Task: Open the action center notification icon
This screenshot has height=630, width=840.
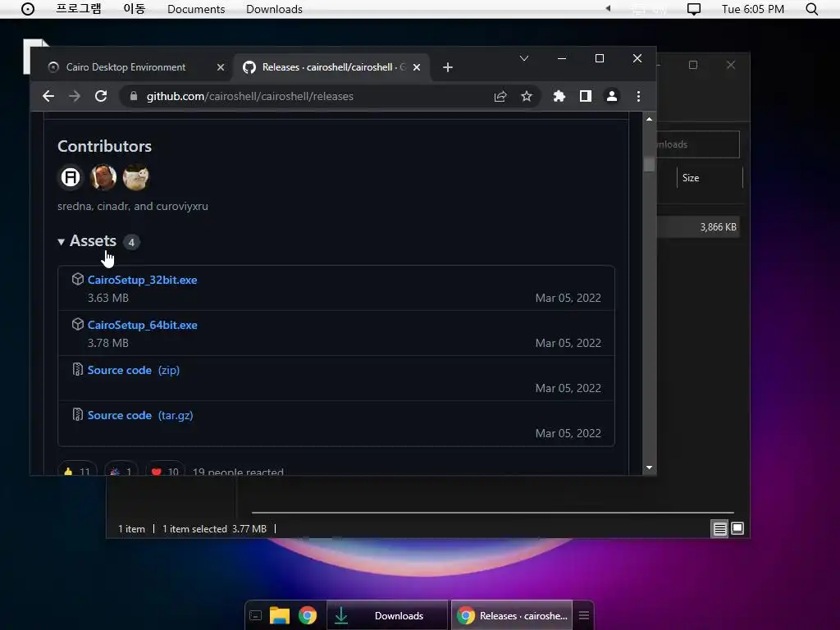Action: click(694, 10)
